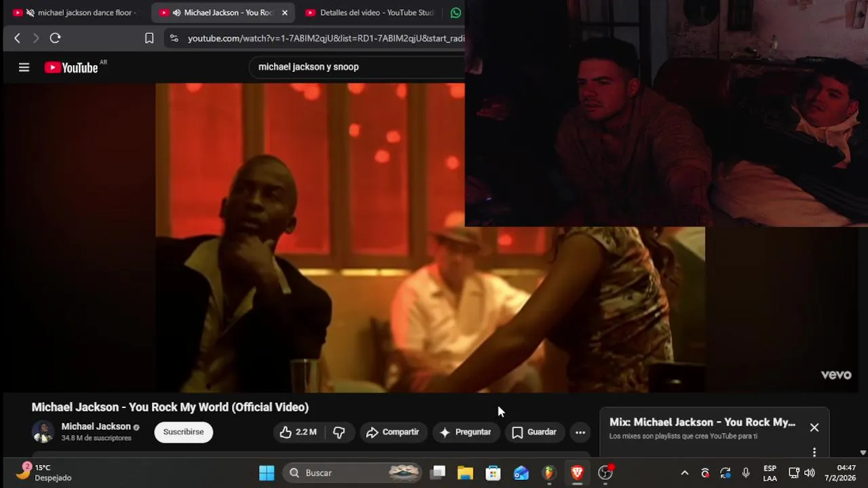Open Outlook from the taskbar
This screenshot has width=868, height=488.
click(x=521, y=473)
